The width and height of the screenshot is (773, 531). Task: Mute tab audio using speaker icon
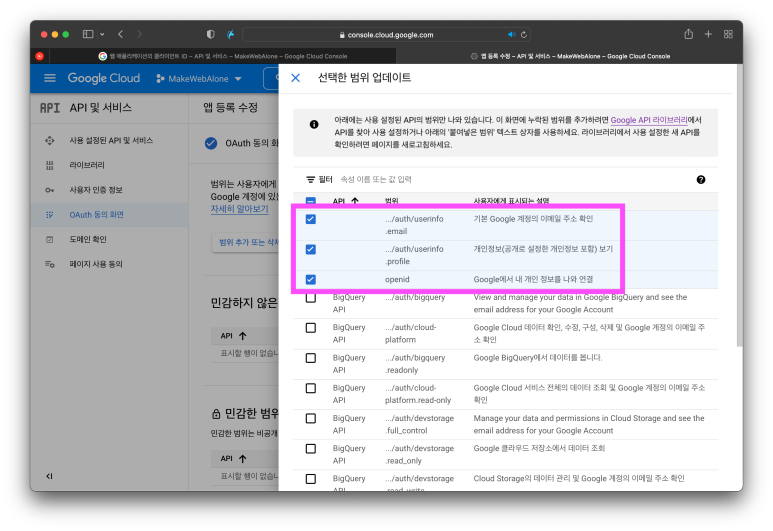coord(512,35)
